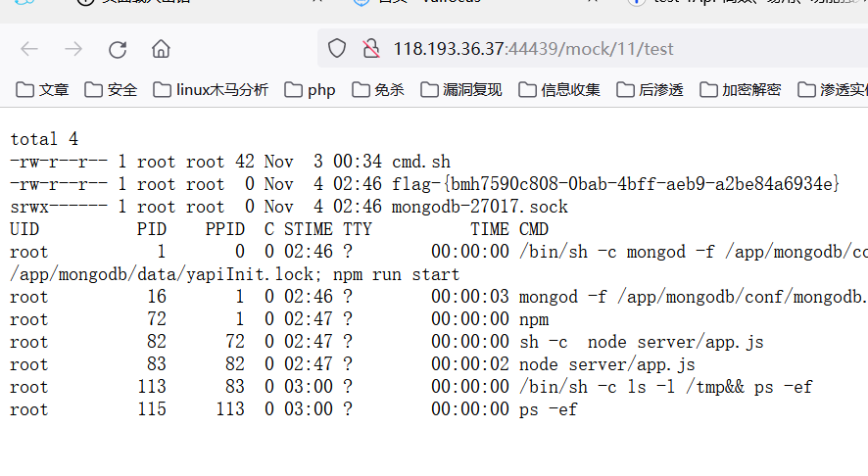Open the 安全 bookmarks folder
Image resolution: width=868 pixels, height=476 pixels.
pos(112,90)
